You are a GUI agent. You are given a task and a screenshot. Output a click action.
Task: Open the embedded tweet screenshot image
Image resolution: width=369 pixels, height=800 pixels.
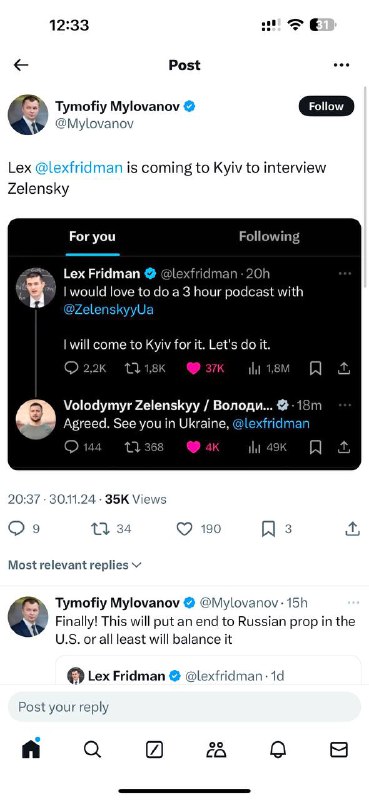pyautogui.click(x=184, y=344)
